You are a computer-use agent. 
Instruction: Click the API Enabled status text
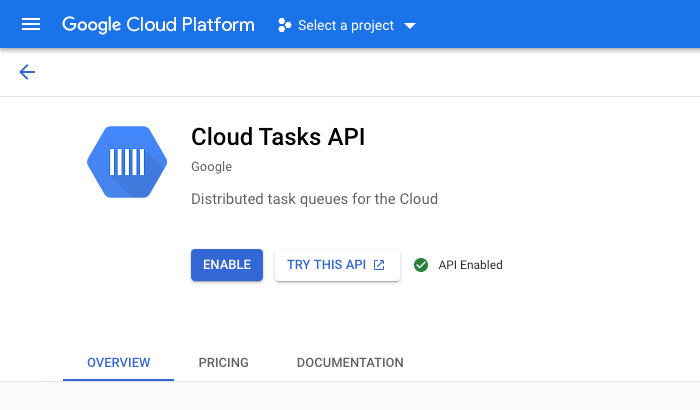(470, 265)
